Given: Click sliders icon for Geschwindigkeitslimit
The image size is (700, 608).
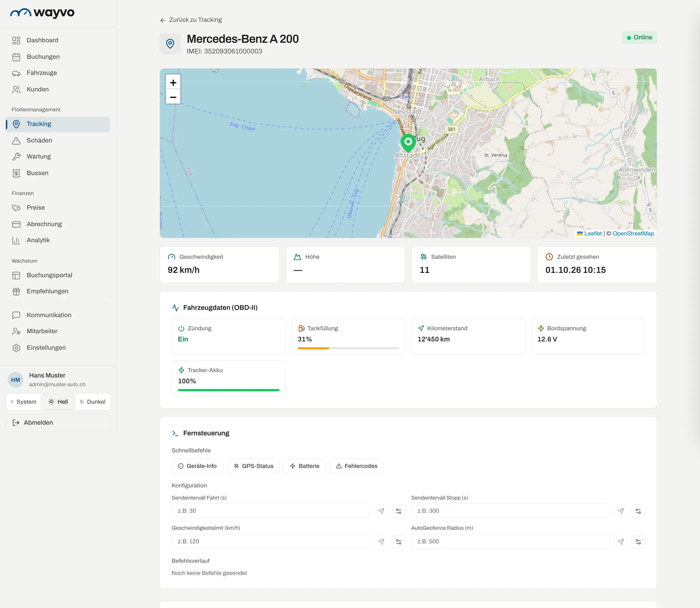Looking at the screenshot, I should 399,541.
